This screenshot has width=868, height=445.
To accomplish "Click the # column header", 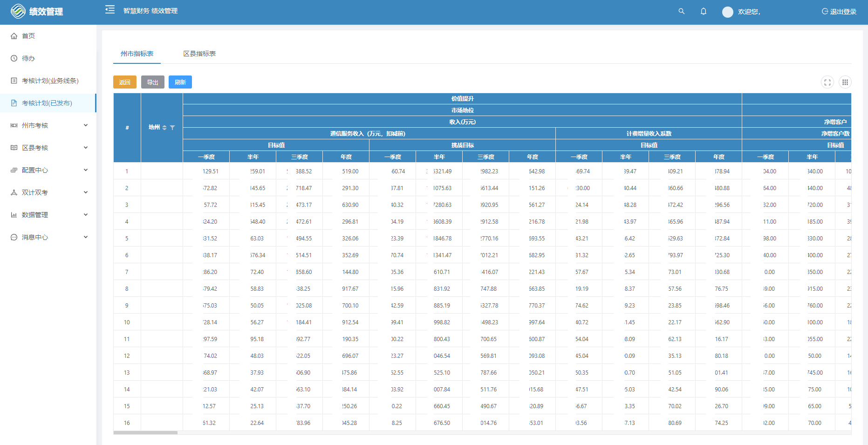I will coord(127,128).
